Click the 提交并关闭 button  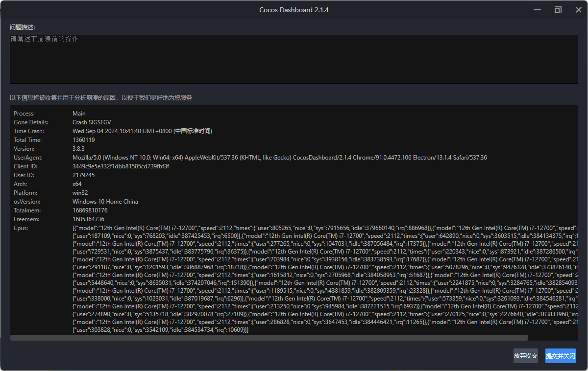click(x=561, y=356)
